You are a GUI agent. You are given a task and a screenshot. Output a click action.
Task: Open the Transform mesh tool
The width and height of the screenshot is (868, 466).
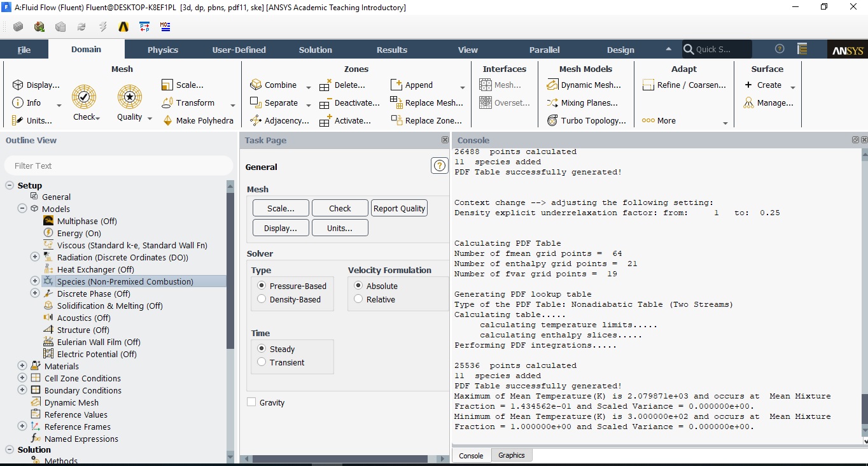[188, 102]
